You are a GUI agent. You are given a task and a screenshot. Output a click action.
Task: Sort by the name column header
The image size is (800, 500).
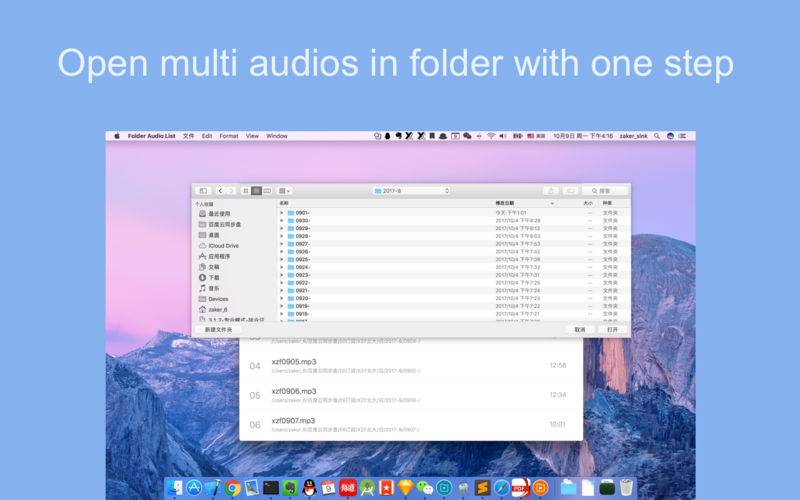coord(385,203)
